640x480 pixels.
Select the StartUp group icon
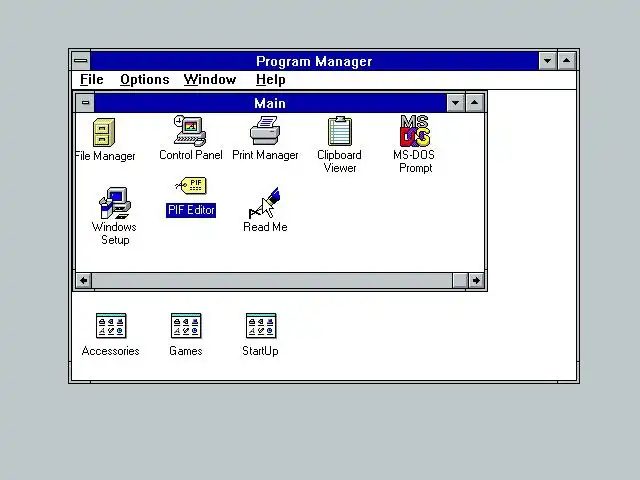pos(261,326)
